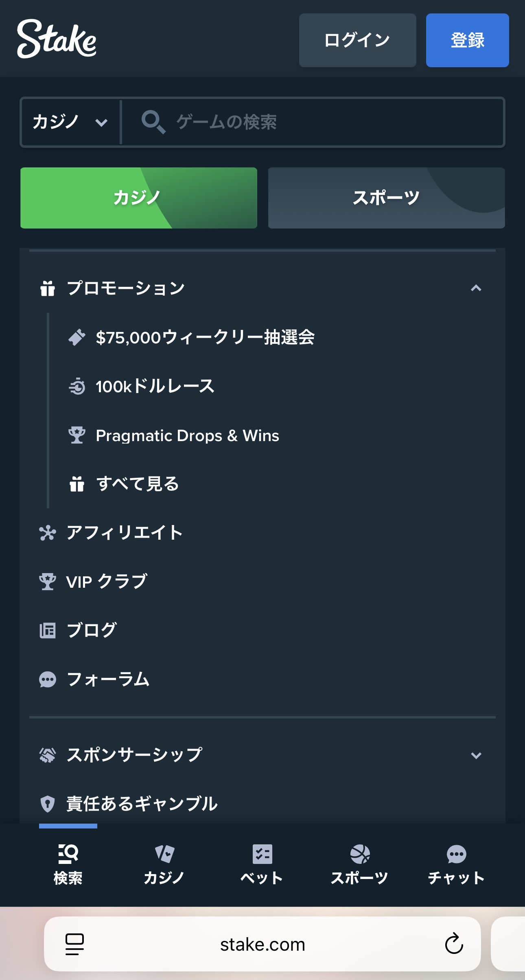Open 責任あるギャンブル page

(x=142, y=804)
